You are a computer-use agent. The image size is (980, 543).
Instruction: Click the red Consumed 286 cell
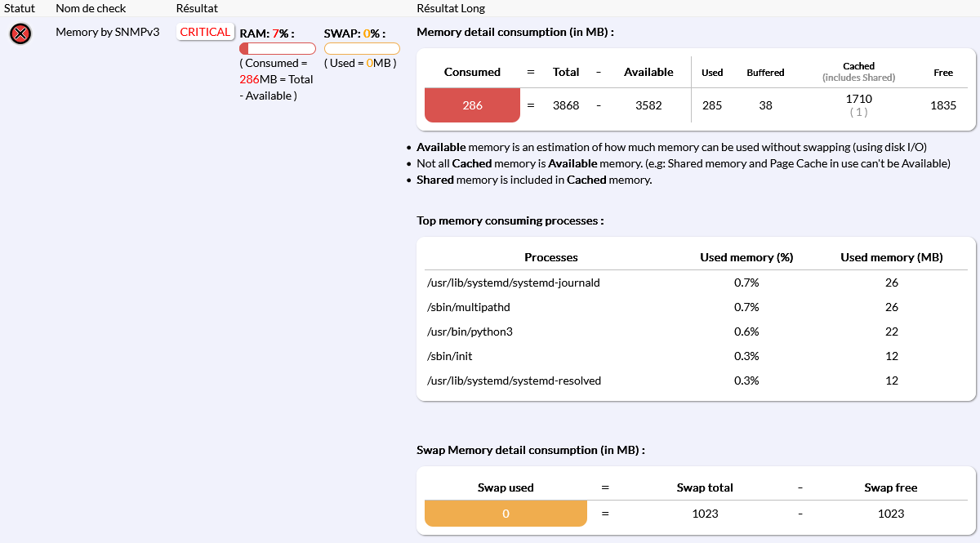click(472, 105)
